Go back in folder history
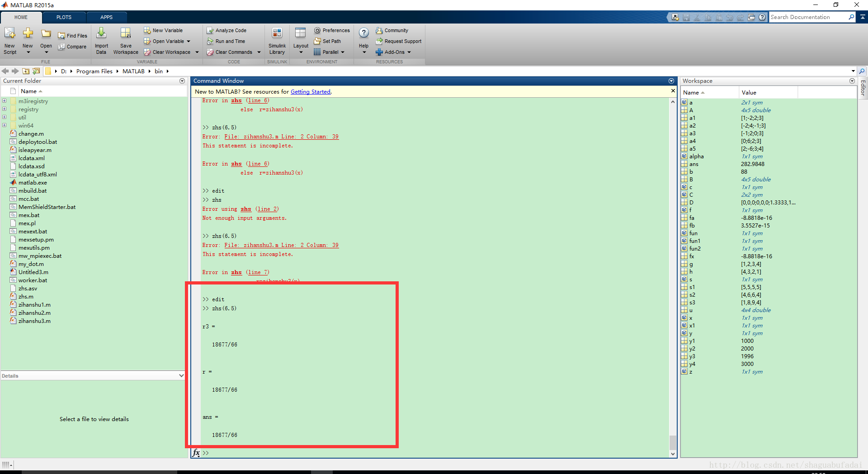Viewport: 868px width, 474px height. click(x=5, y=71)
